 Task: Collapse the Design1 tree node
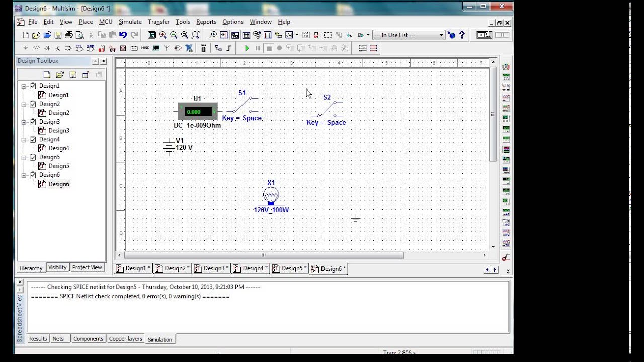point(24,86)
